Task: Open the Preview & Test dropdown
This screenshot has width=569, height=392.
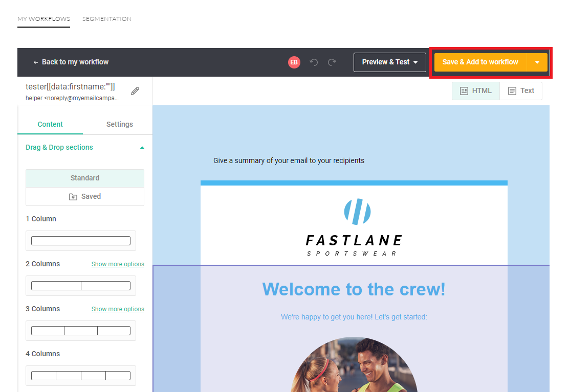Action: (390, 62)
